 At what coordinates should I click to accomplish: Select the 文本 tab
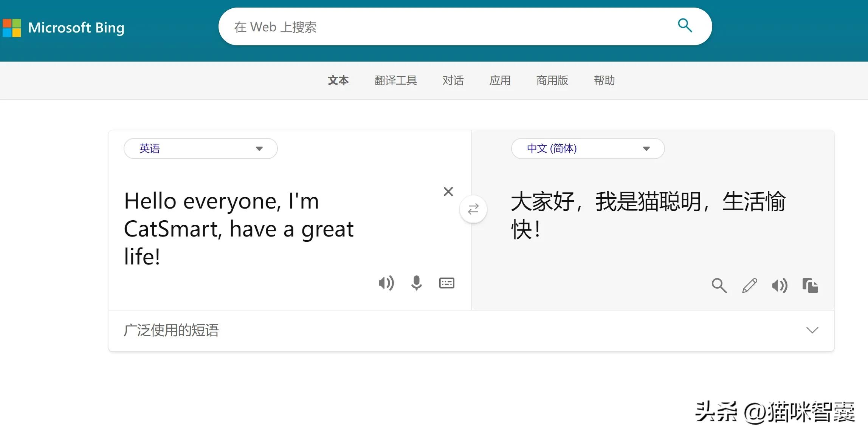coord(338,80)
